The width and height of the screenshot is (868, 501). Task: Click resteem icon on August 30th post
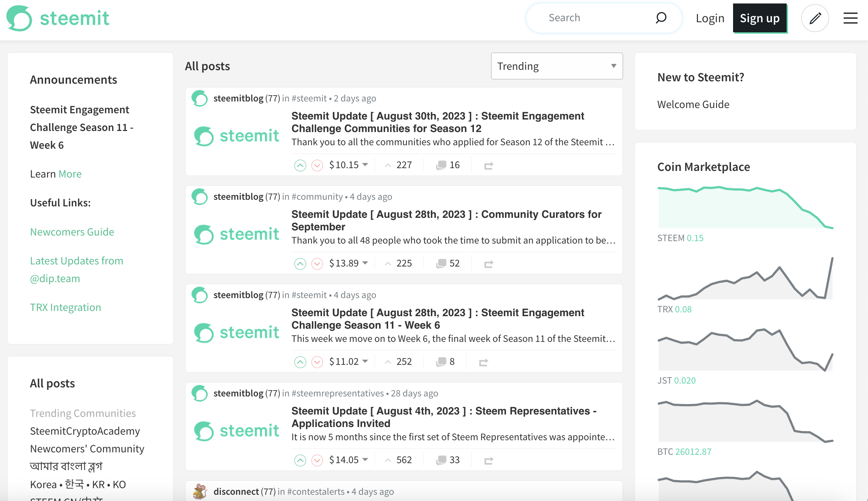(x=489, y=166)
